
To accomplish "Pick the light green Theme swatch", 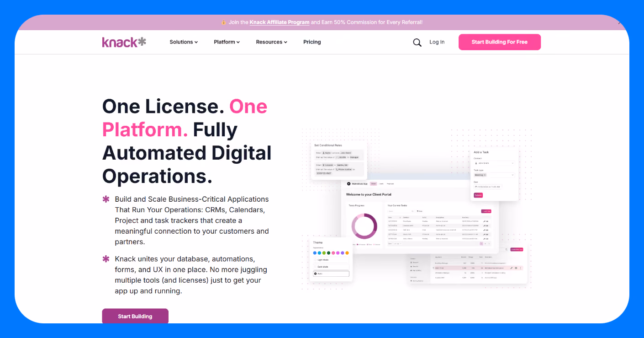I will point(324,253).
